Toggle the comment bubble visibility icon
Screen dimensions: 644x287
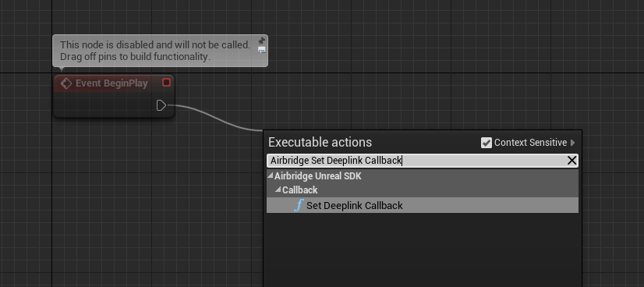click(x=262, y=50)
